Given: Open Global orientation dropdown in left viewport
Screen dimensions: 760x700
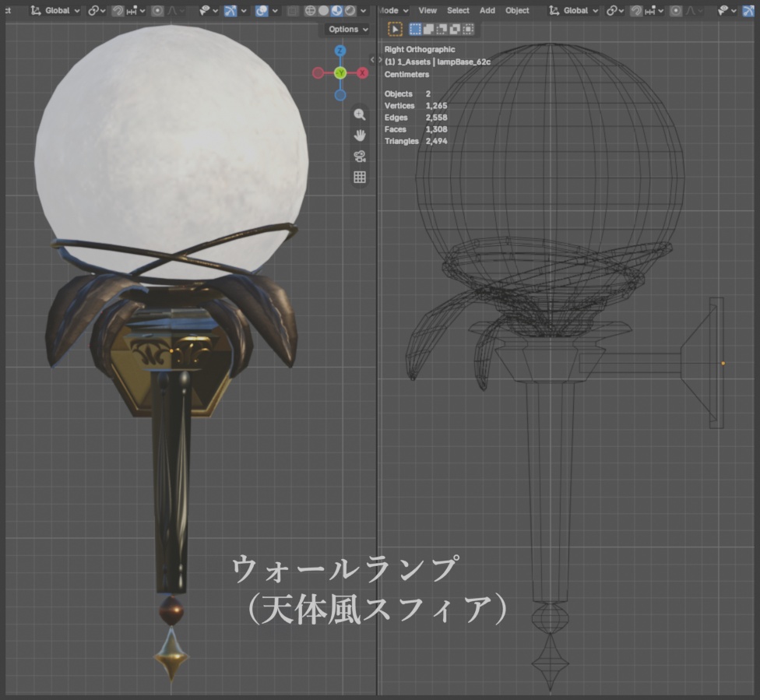Looking at the screenshot, I should (55, 10).
